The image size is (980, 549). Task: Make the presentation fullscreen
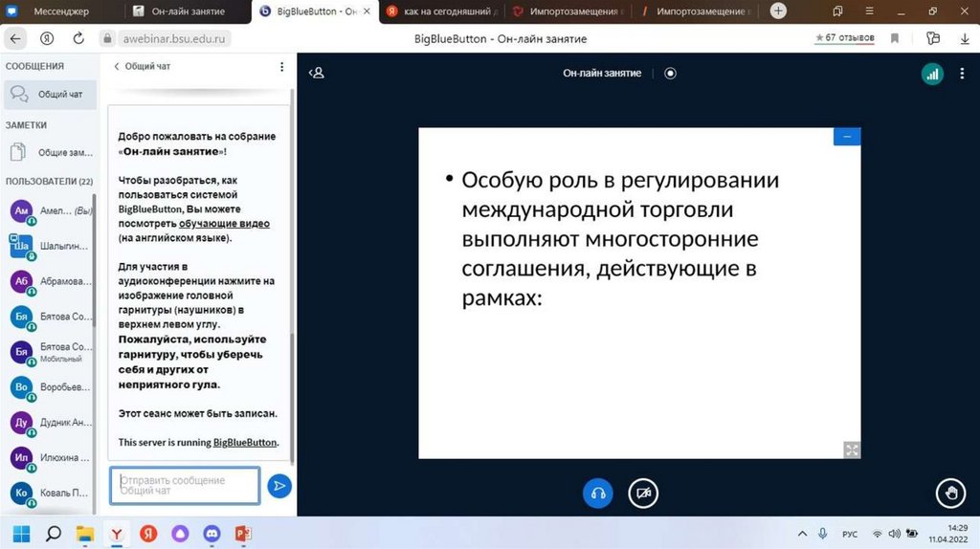pyautogui.click(x=851, y=449)
